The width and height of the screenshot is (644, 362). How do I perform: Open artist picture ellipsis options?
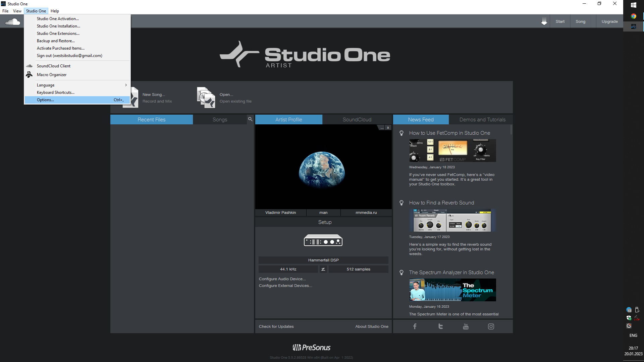(x=382, y=128)
